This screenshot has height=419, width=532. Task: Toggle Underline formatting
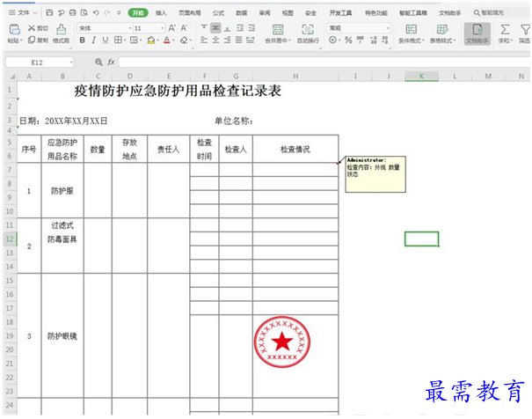106,40
